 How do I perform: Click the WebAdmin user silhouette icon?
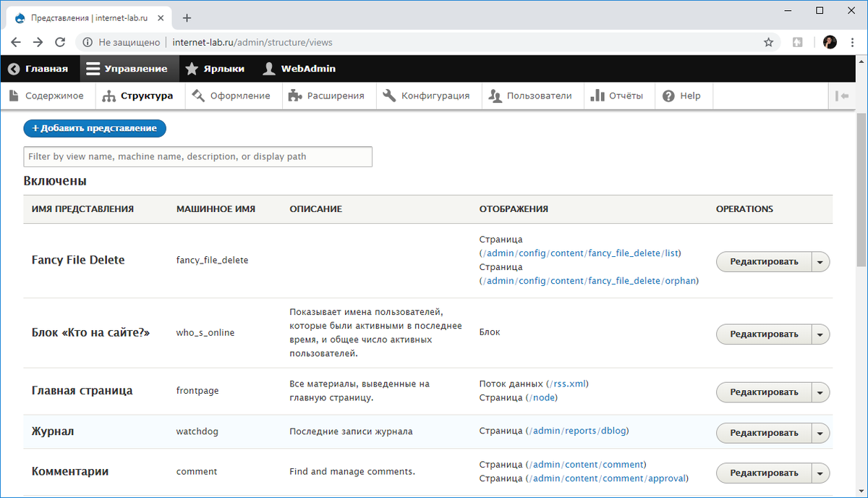269,69
